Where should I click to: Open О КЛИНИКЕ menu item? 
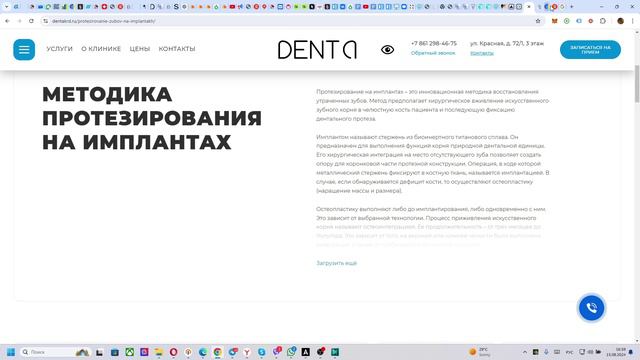(101, 49)
